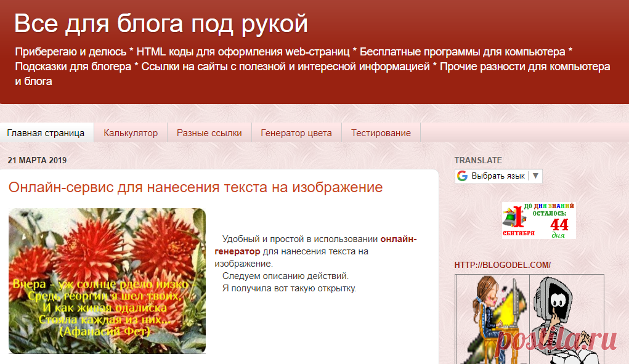Click the red "44" days counter graphic

[x=559, y=224]
